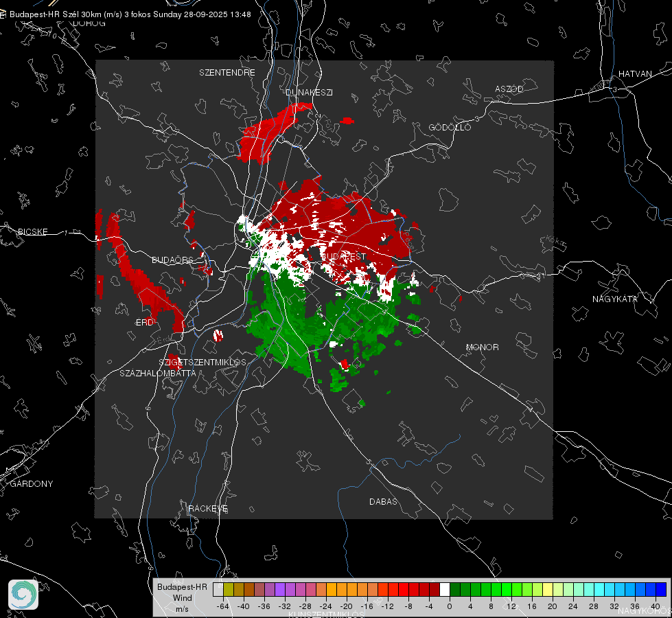Click the -64 value on the legend scale
672x618 pixels.
coord(223,606)
